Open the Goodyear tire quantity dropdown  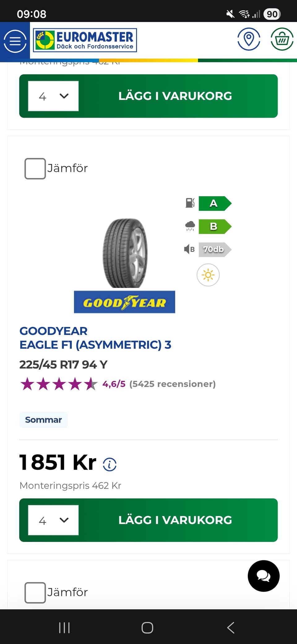(x=53, y=520)
